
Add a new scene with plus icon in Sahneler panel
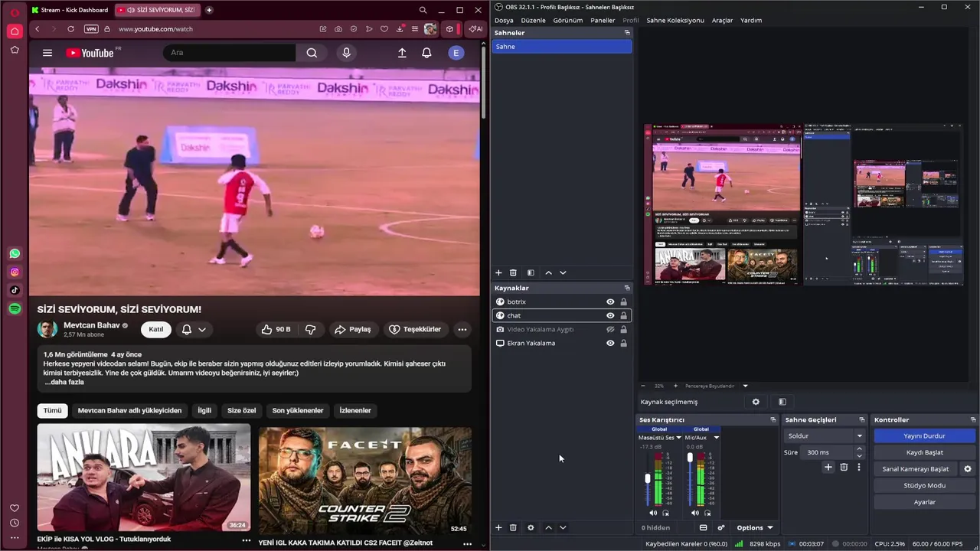point(498,272)
